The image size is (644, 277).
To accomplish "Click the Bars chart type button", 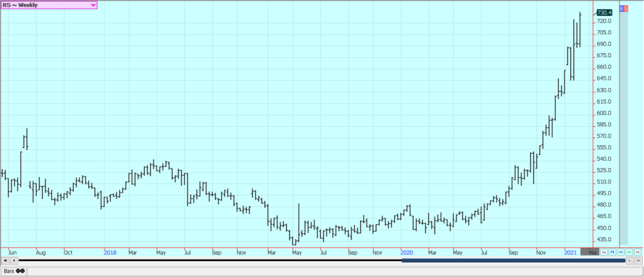I will pos(14,271).
